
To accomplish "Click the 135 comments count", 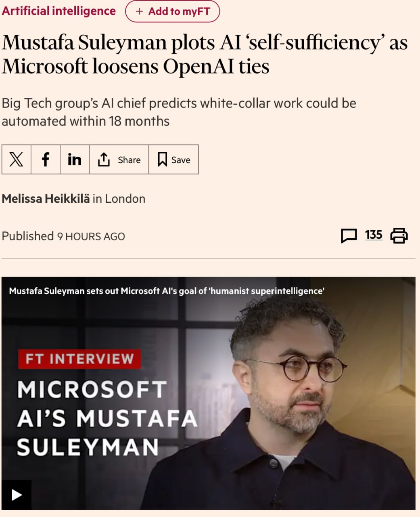I will coord(373,235).
